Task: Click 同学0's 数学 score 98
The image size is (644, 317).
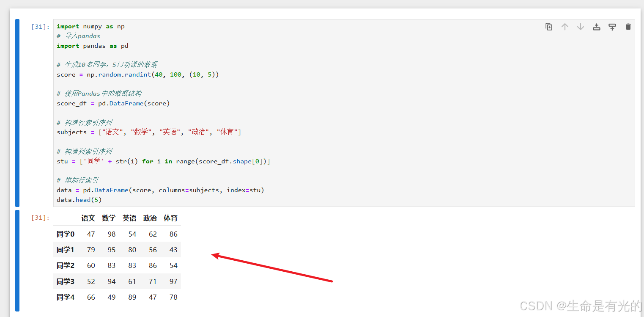Action: (112, 234)
